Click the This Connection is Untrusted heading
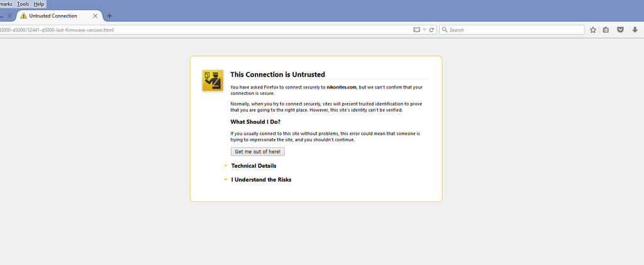Image resolution: width=644 pixels, height=265 pixels. click(x=277, y=75)
